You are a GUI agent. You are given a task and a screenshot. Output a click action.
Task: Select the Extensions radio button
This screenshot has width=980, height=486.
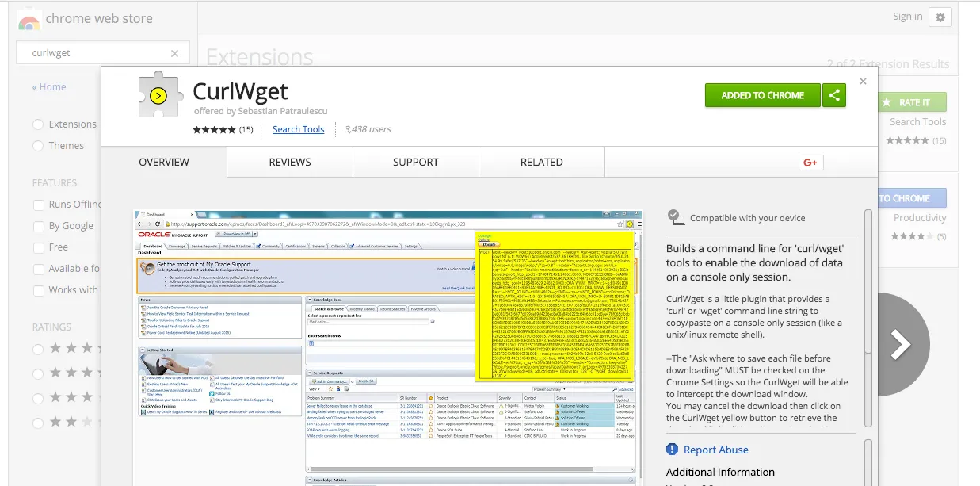(x=38, y=124)
